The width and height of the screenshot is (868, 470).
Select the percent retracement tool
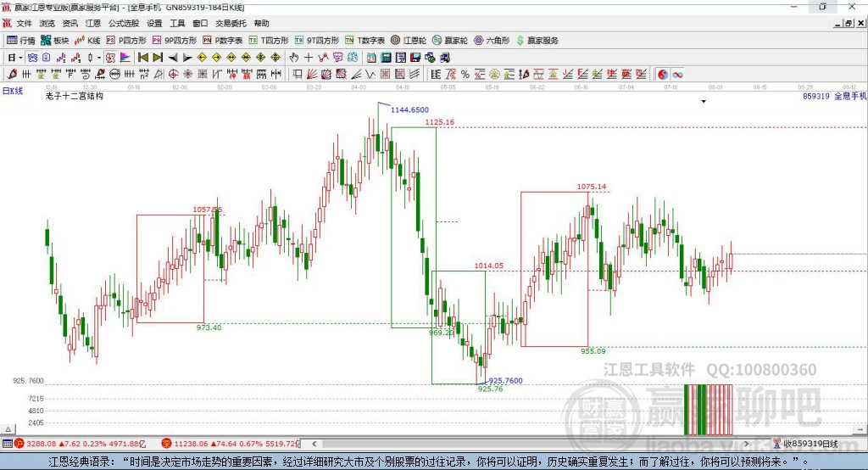pos(465,75)
